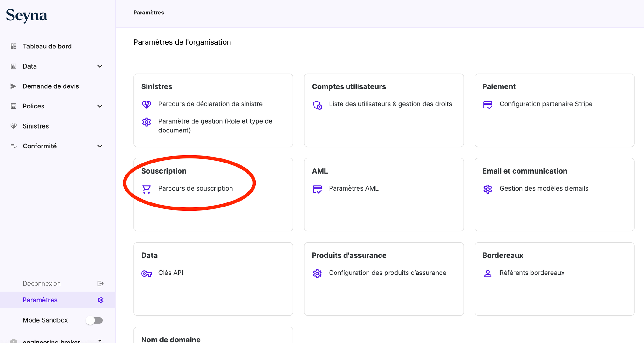Click the shield icon beside Liste des utilisateurs
This screenshot has height=343, width=644.
[x=317, y=105]
